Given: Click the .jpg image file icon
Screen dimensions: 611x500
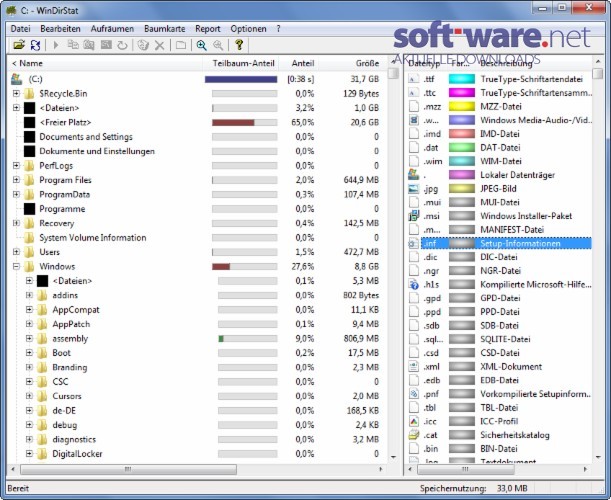Looking at the screenshot, I should tap(413, 189).
